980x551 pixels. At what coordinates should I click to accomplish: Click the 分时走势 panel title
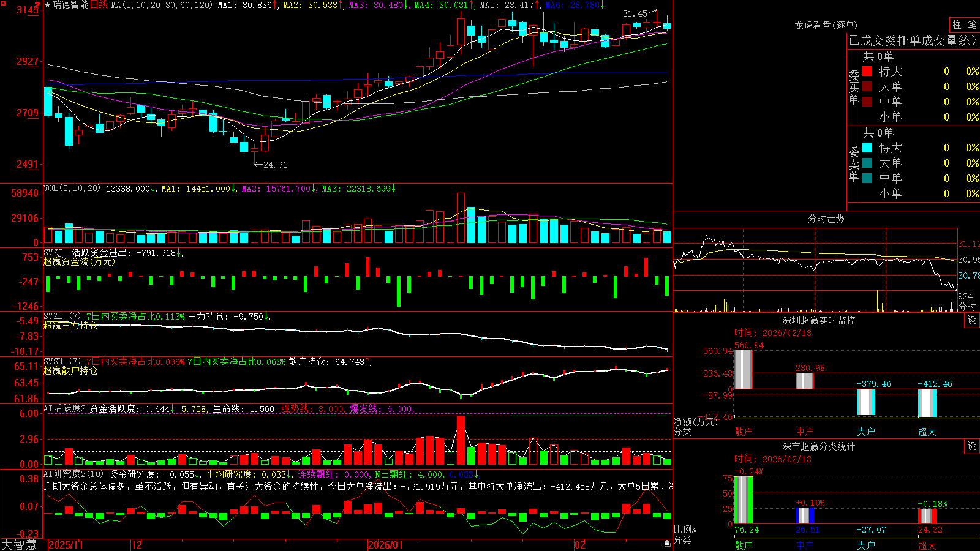click(x=826, y=219)
